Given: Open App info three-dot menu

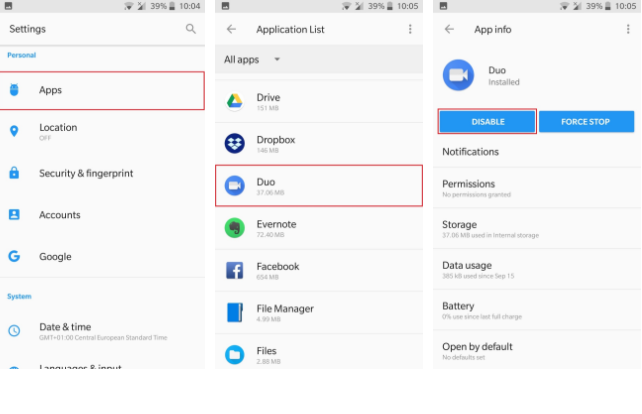Looking at the screenshot, I should 628,29.
